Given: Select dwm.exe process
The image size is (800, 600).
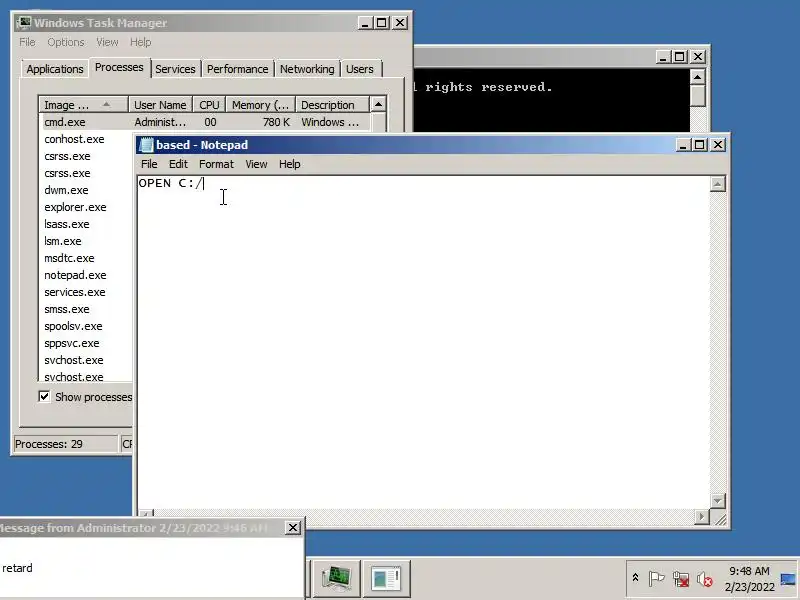Looking at the screenshot, I should 66,190.
